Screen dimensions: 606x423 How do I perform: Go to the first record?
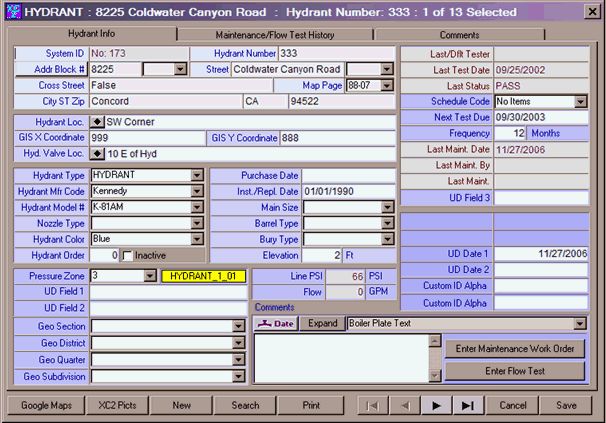[371, 406]
